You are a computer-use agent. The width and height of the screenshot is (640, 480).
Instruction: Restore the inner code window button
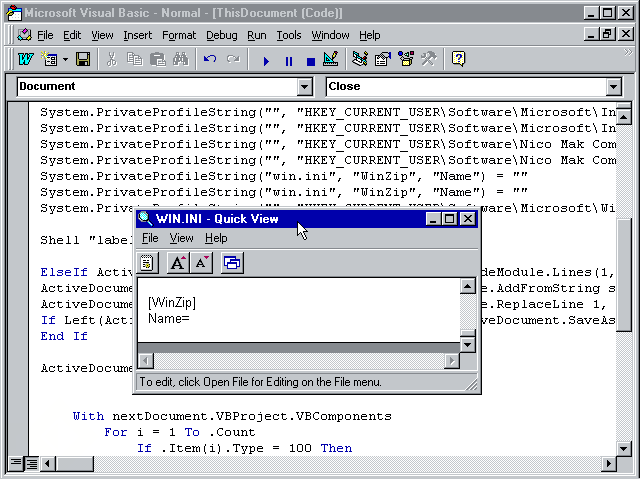[608, 34]
